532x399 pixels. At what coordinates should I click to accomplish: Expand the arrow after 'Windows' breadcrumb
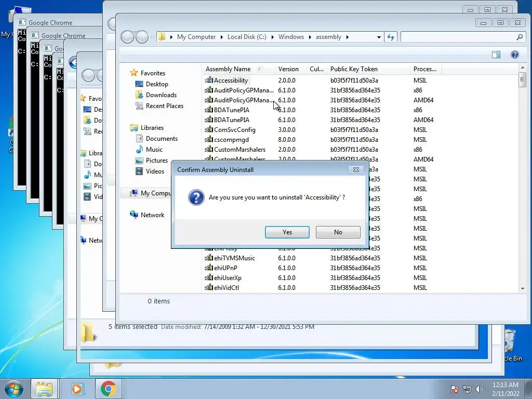tap(310, 37)
